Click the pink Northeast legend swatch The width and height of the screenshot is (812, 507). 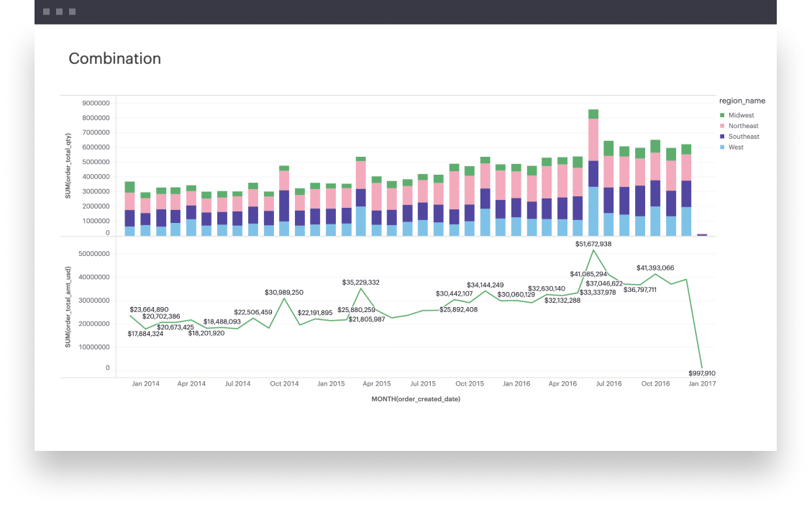point(722,127)
